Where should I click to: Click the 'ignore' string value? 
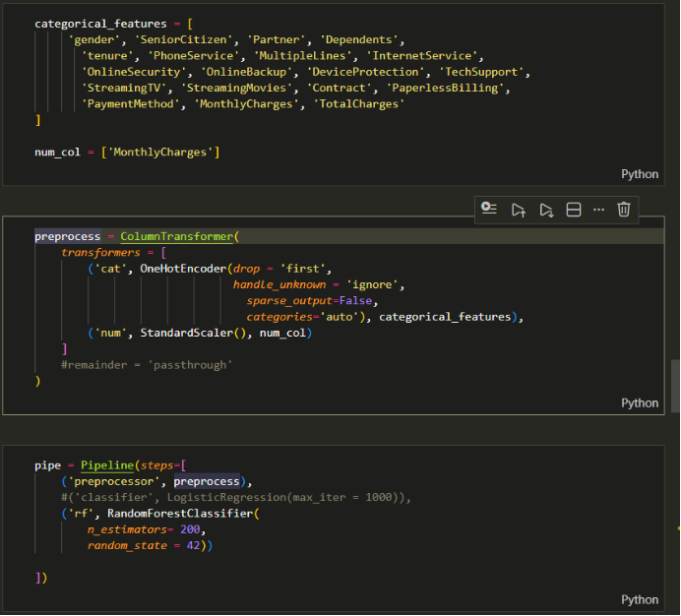pos(372,285)
